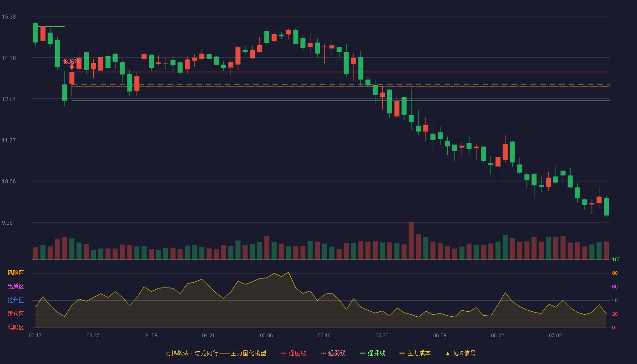Click the dotted 强弱线 legend icon
637x364 pixels.
(323, 353)
